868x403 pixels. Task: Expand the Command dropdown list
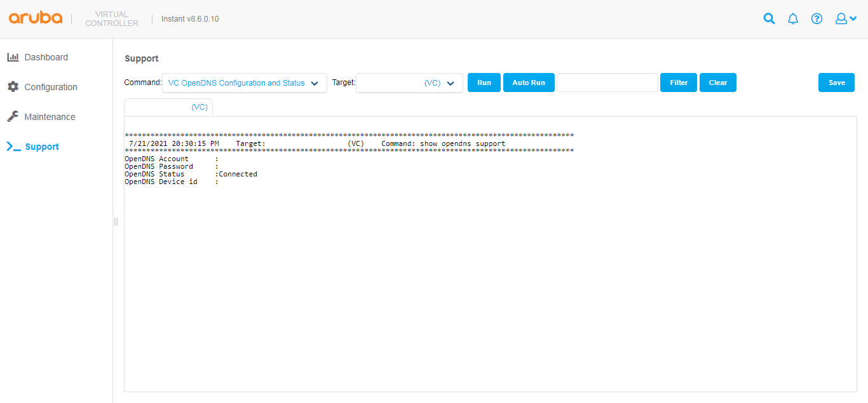pyautogui.click(x=245, y=83)
